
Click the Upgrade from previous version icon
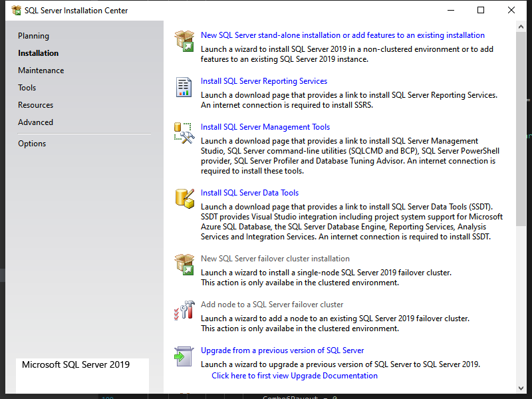tap(184, 356)
